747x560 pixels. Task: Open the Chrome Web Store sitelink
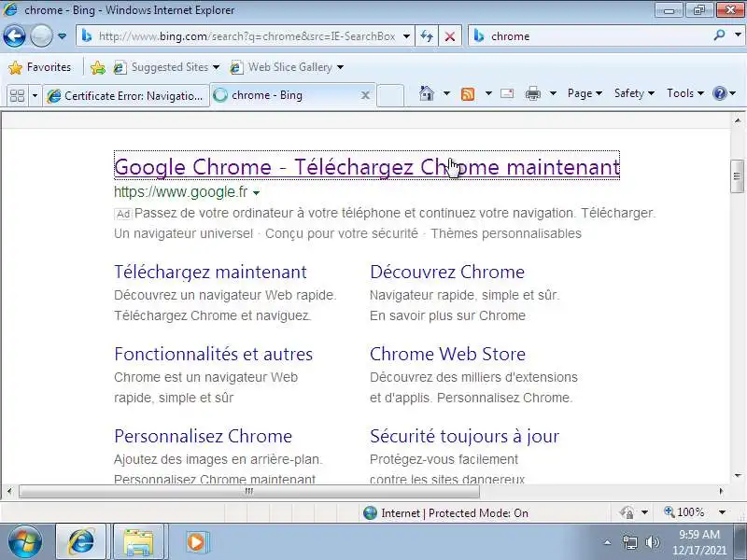[447, 354]
